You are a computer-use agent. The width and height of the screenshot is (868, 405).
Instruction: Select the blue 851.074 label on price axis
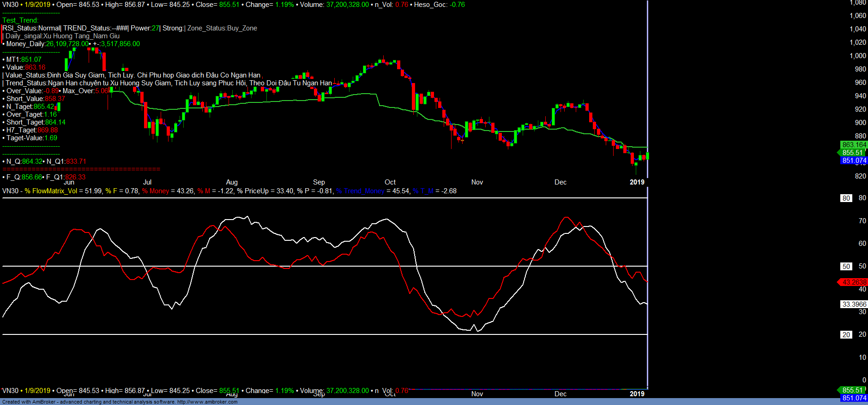pyautogui.click(x=854, y=161)
